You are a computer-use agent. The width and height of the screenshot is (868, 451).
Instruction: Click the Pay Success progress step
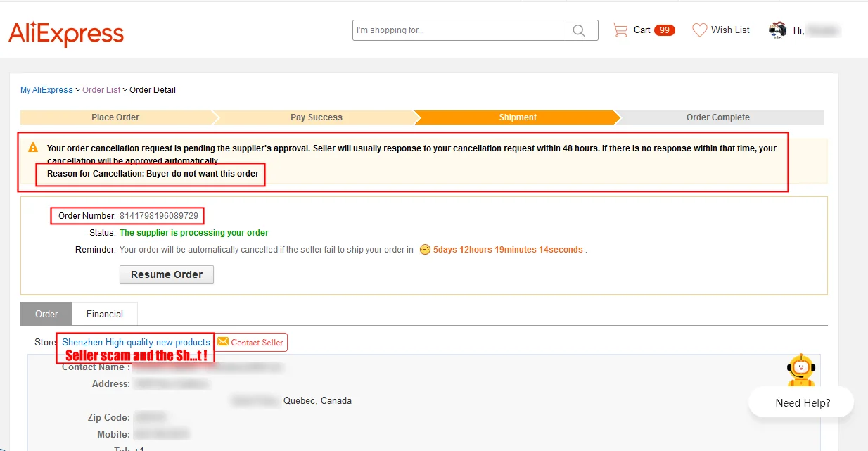317,117
